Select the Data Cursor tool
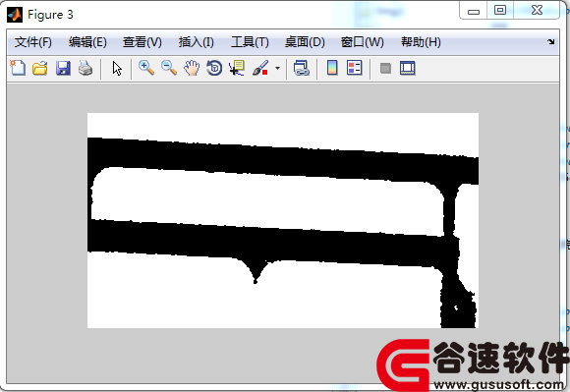The width and height of the screenshot is (570, 392). (237, 68)
